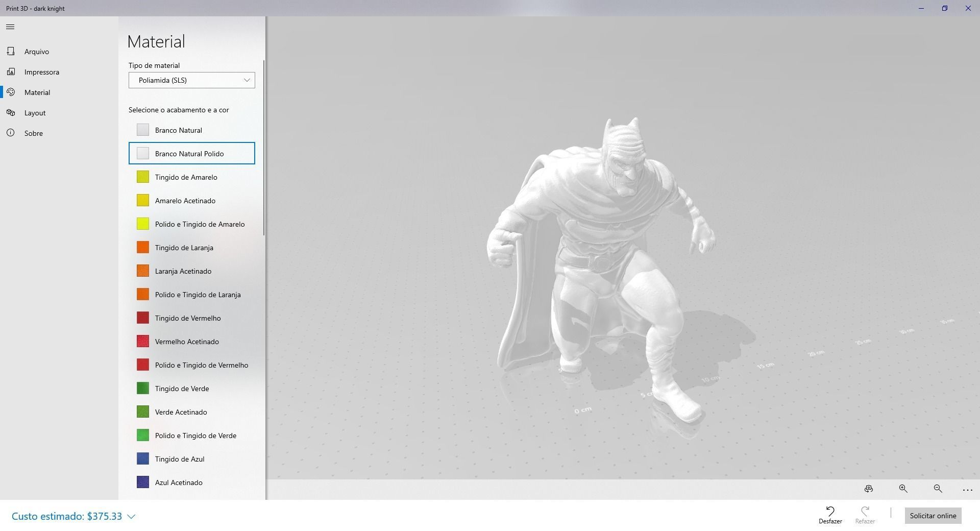Screen dimensions: 980x531
Task: Restore down the Print 3D window
Action: pos(945,8)
